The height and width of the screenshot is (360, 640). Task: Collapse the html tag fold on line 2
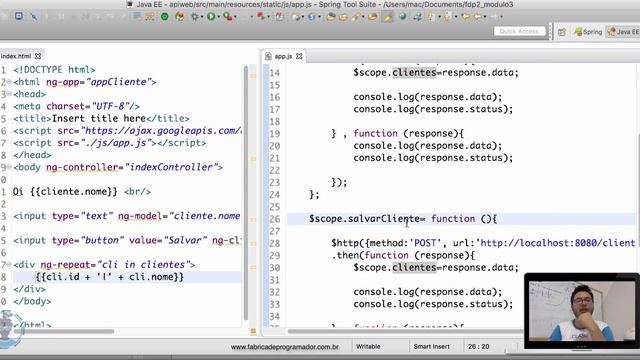point(9,82)
